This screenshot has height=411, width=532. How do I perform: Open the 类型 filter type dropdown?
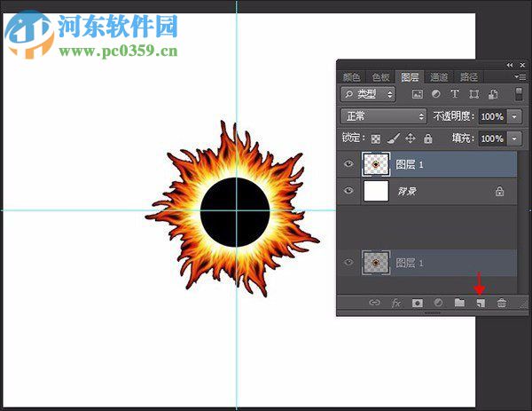368,94
